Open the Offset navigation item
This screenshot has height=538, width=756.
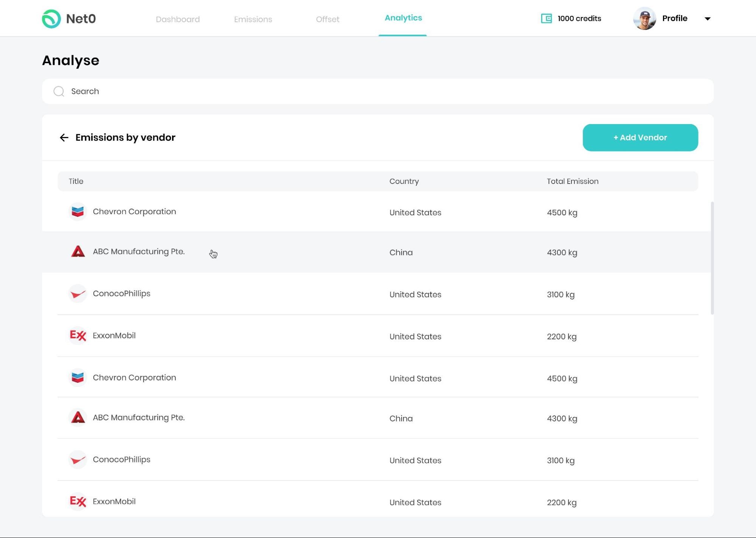(327, 19)
